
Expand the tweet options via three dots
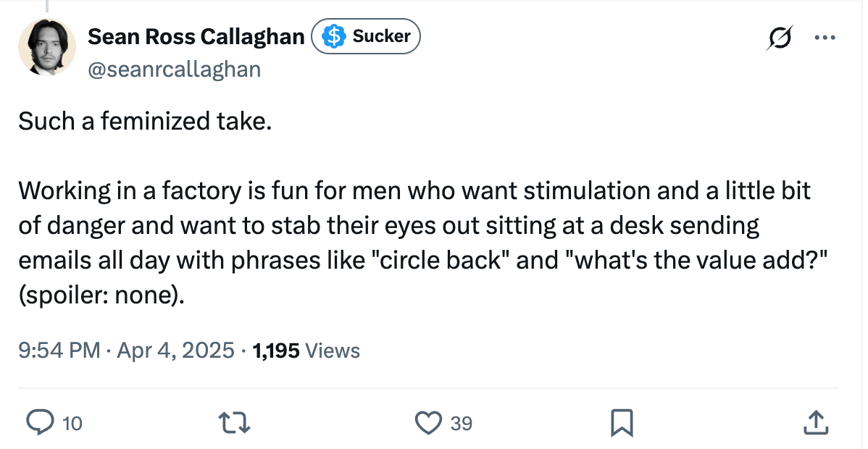point(826,36)
